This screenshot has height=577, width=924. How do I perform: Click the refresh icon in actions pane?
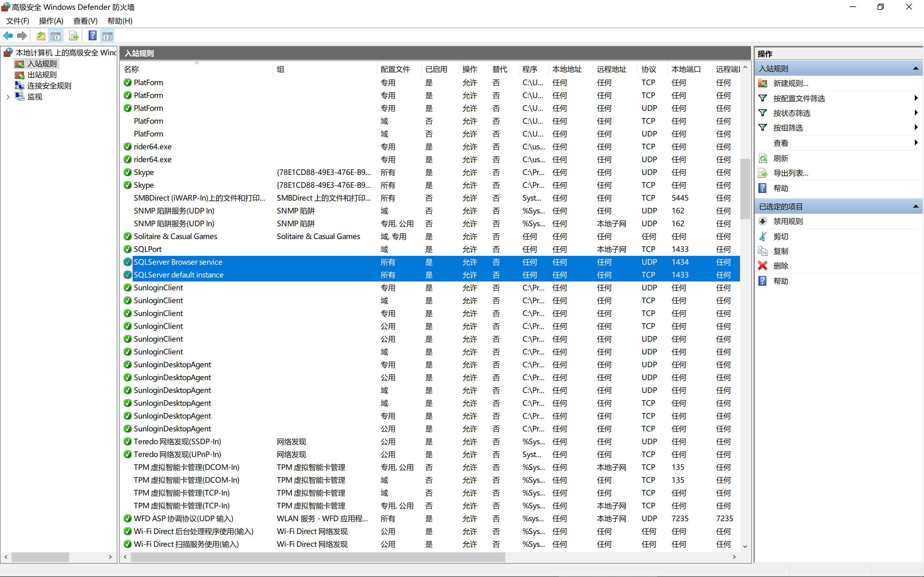click(x=762, y=158)
